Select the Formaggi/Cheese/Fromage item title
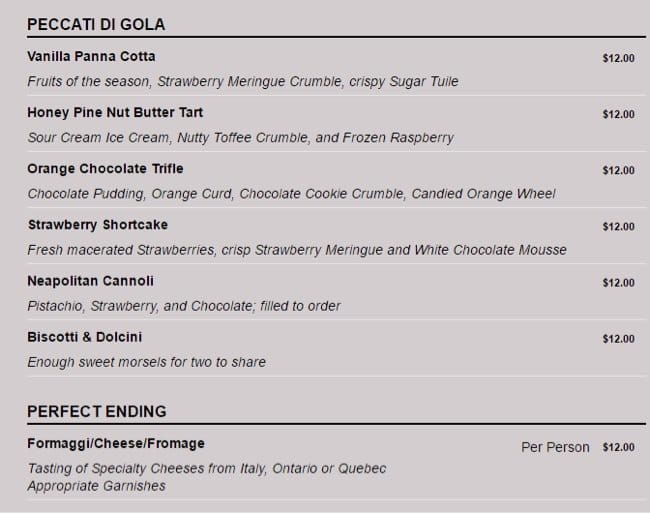This screenshot has width=650, height=513. (116, 442)
